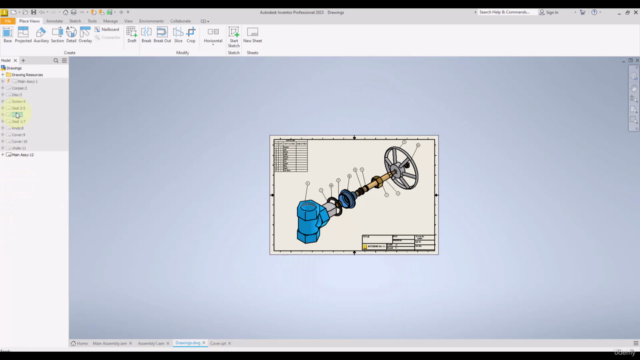Open the File menu tab
This screenshot has width=640, height=360.
pos(8,21)
